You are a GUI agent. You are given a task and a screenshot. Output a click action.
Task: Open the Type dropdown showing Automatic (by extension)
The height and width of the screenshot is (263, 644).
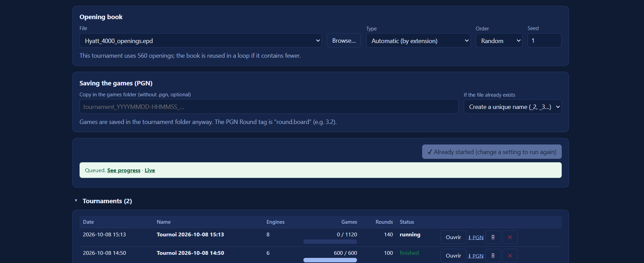click(x=418, y=41)
